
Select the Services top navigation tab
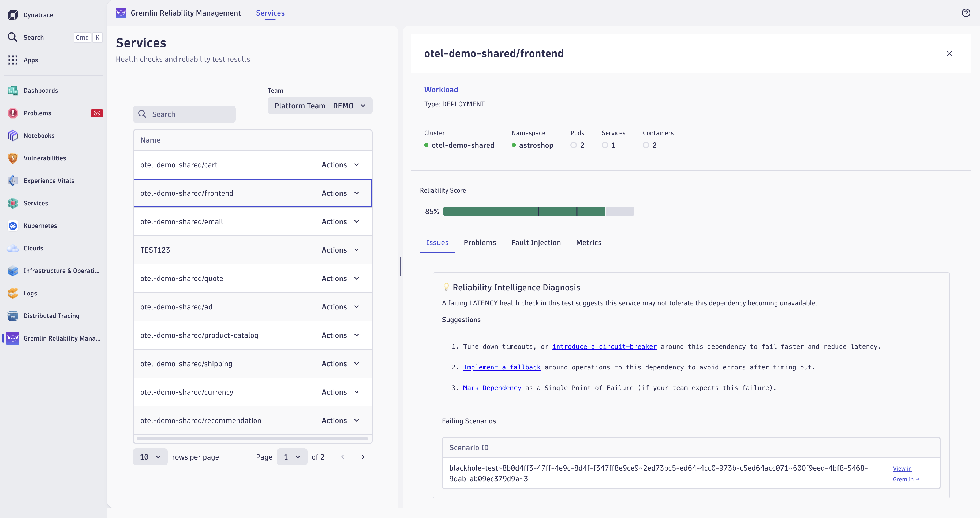(x=270, y=13)
